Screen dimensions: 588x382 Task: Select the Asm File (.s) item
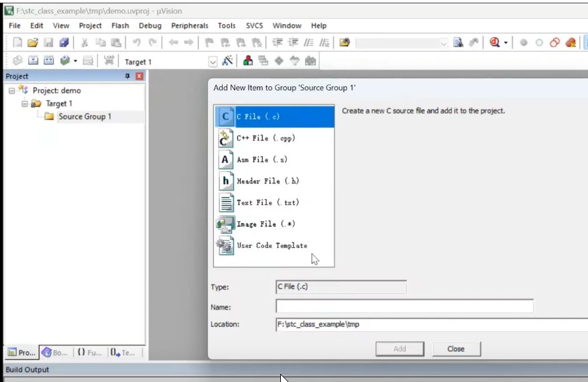point(262,160)
